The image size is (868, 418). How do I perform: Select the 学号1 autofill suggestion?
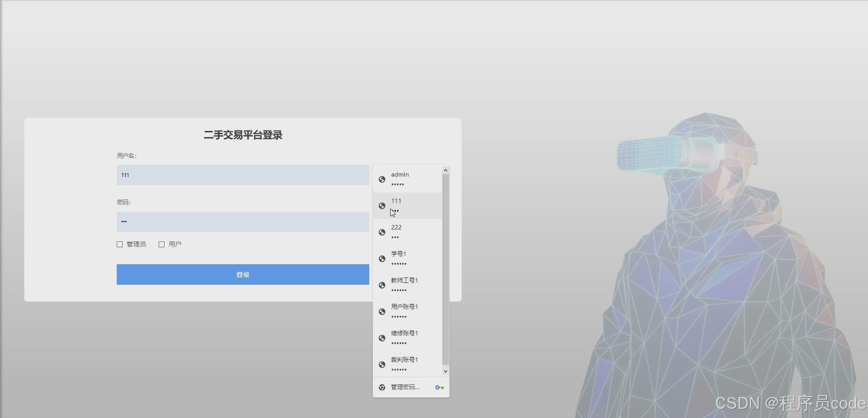tap(409, 258)
